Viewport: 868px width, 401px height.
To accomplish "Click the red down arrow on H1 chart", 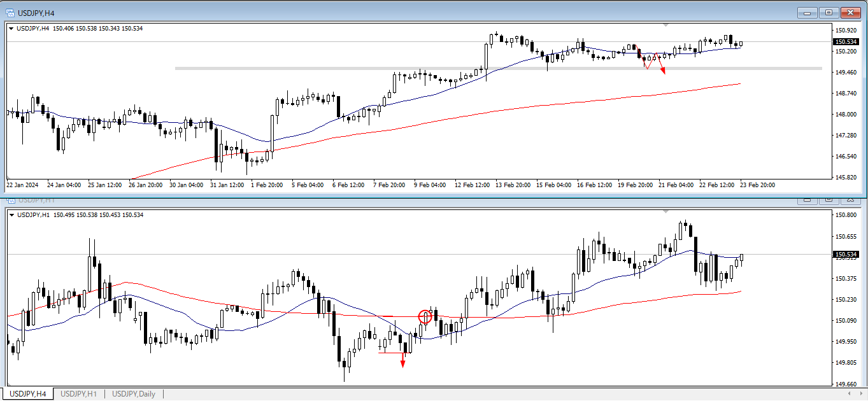I will pos(402,362).
